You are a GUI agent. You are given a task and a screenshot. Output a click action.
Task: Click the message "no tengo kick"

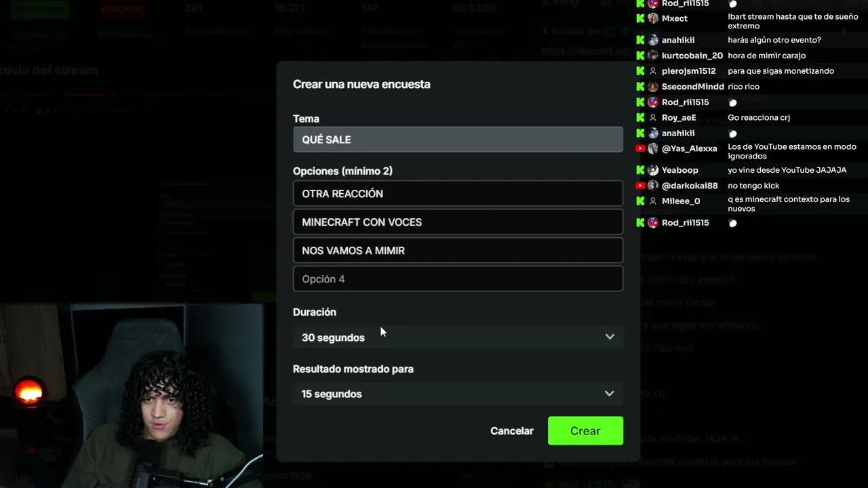pos(753,186)
